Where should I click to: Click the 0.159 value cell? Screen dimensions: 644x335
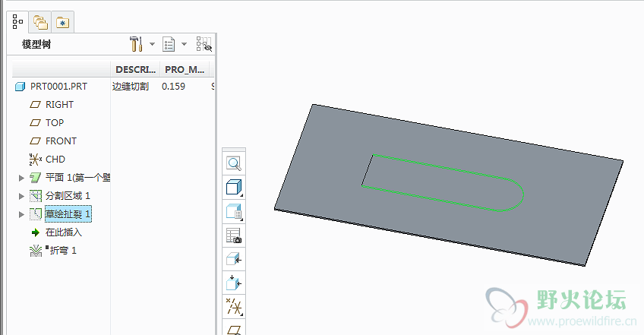point(173,87)
